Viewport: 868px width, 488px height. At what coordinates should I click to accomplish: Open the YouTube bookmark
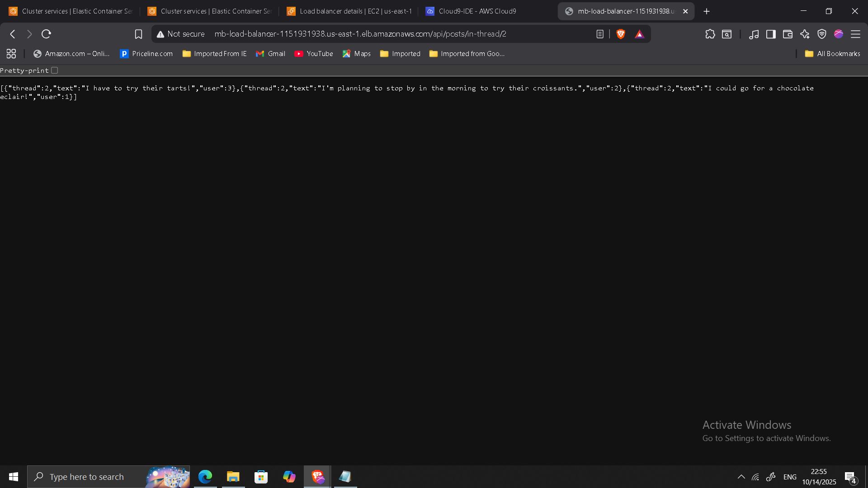(314, 53)
